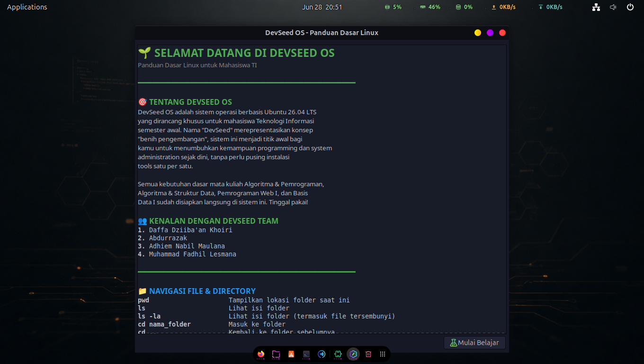Click the volume speaker icon
The width and height of the screenshot is (644, 364).
point(613,7)
